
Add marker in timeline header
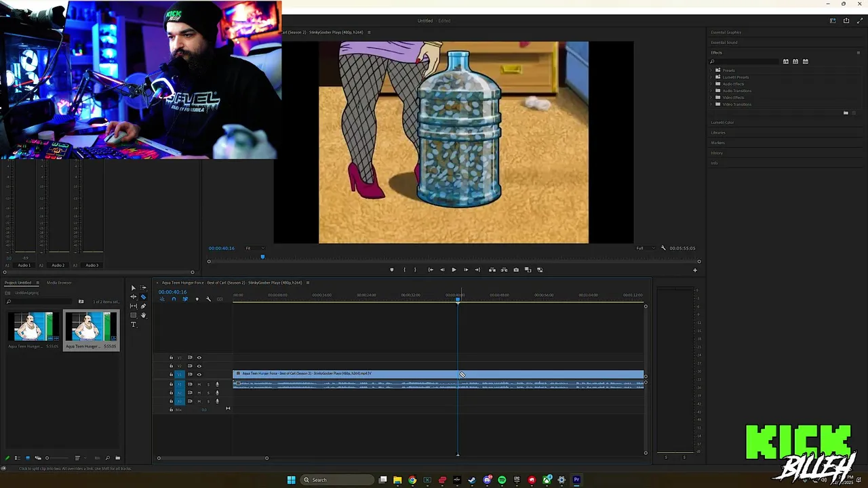pos(197,299)
